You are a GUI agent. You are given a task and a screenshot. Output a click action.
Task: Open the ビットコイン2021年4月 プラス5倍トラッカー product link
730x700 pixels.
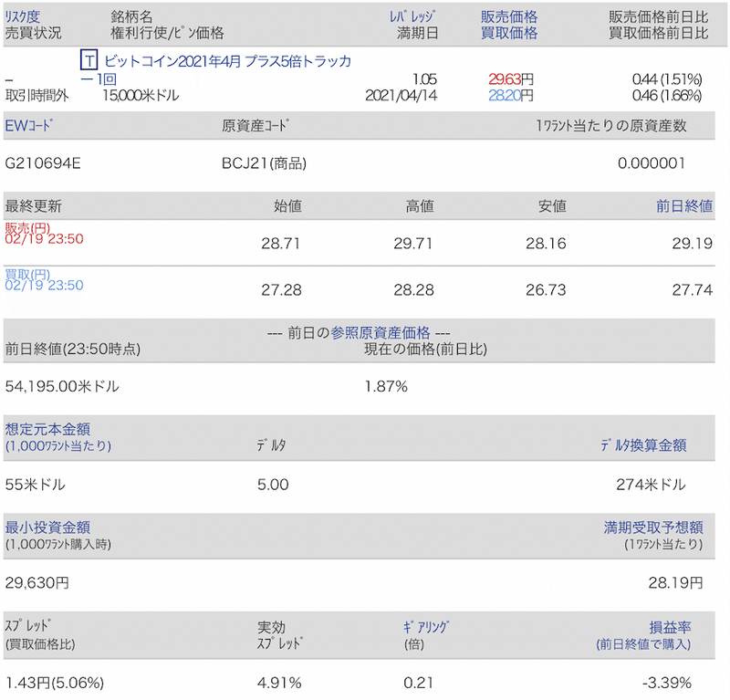coord(228,60)
